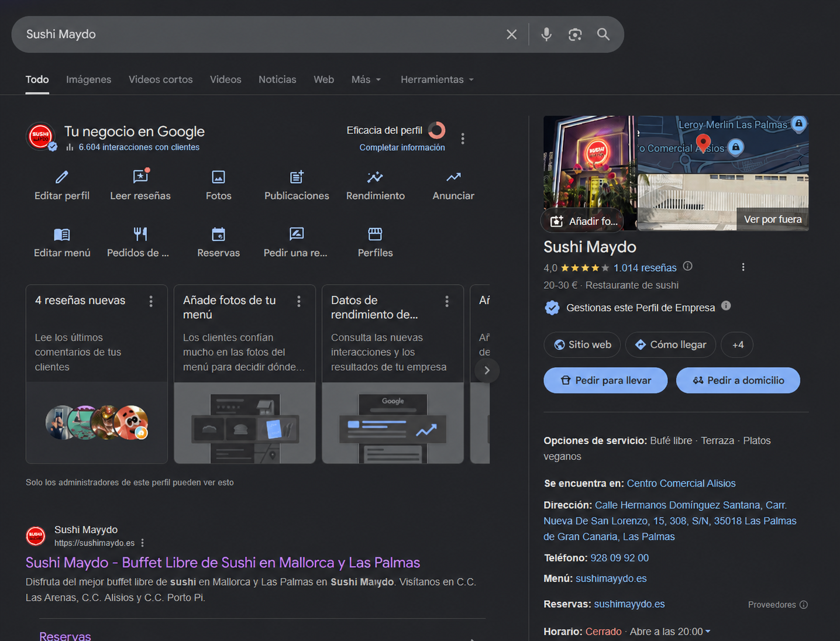Open the Web tab
The height and width of the screenshot is (641, 840).
pyautogui.click(x=323, y=80)
